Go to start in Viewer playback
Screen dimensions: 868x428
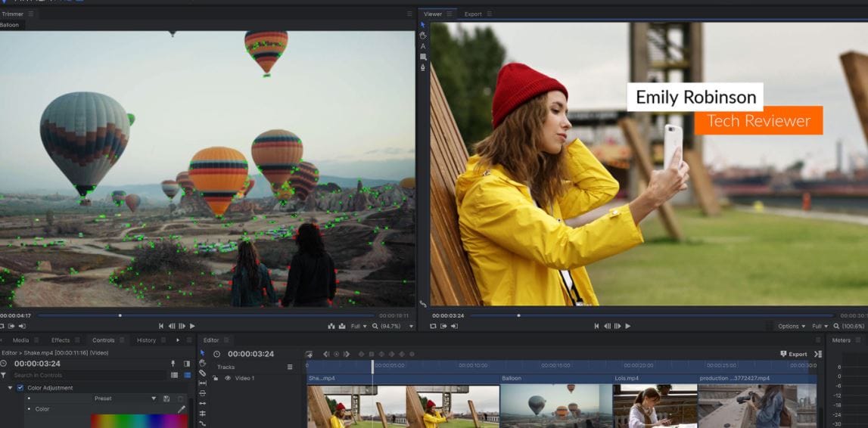tap(597, 326)
